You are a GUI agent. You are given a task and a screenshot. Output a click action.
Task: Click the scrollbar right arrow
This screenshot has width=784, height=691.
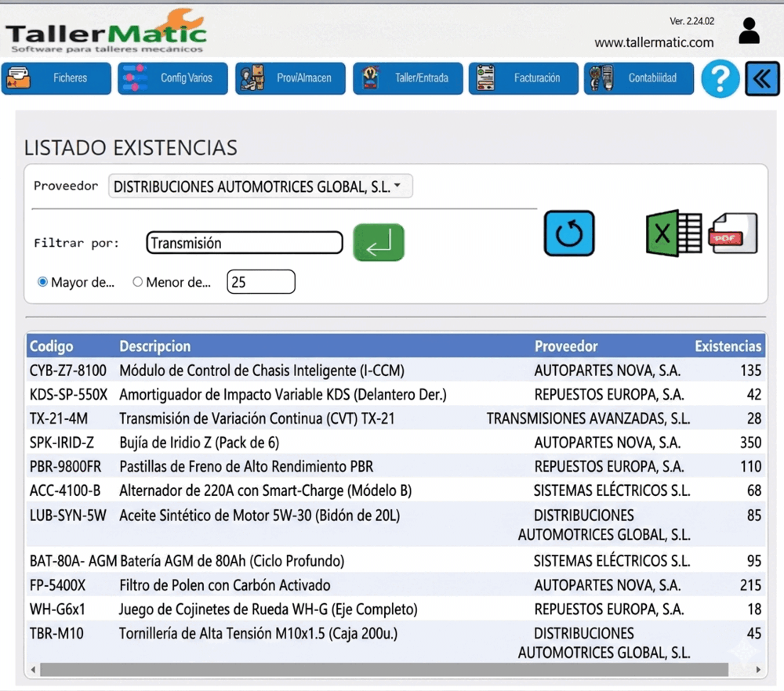[x=758, y=670]
